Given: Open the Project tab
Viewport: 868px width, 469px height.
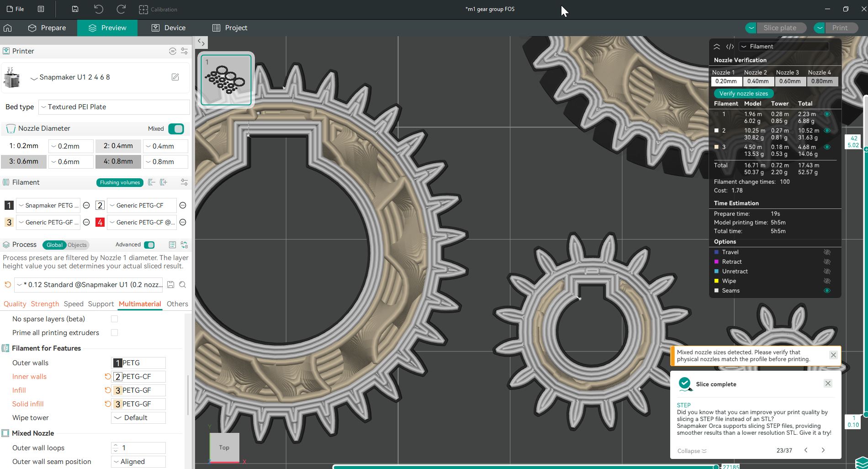Looking at the screenshot, I should click(x=230, y=28).
